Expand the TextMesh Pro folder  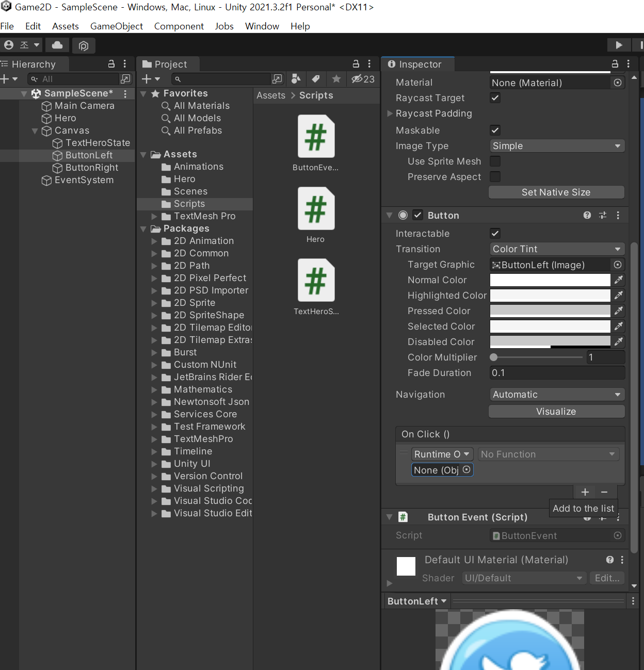pyautogui.click(x=154, y=217)
